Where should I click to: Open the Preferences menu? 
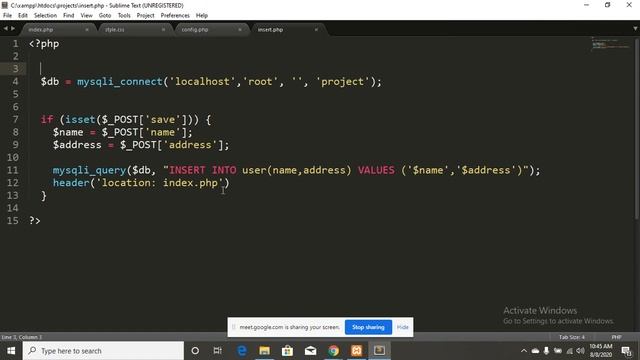tap(175, 16)
